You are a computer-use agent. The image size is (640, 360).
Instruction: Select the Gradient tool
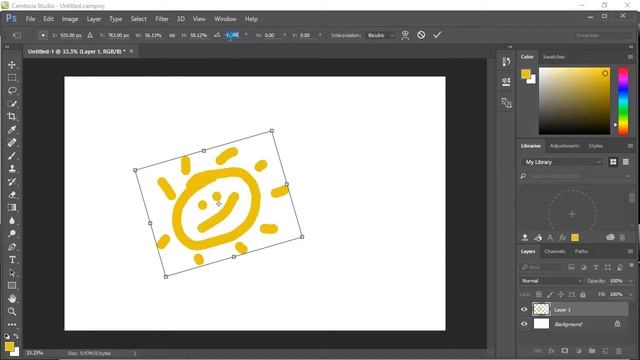(12, 207)
